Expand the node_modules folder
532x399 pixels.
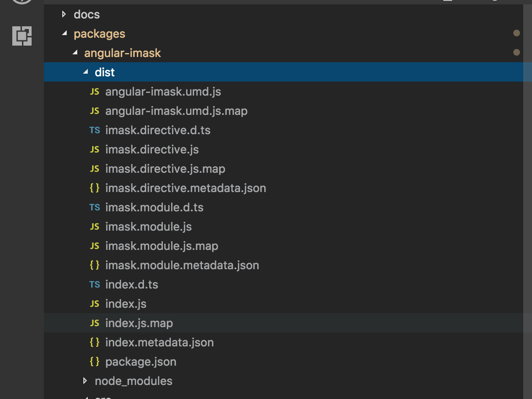coord(85,381)
